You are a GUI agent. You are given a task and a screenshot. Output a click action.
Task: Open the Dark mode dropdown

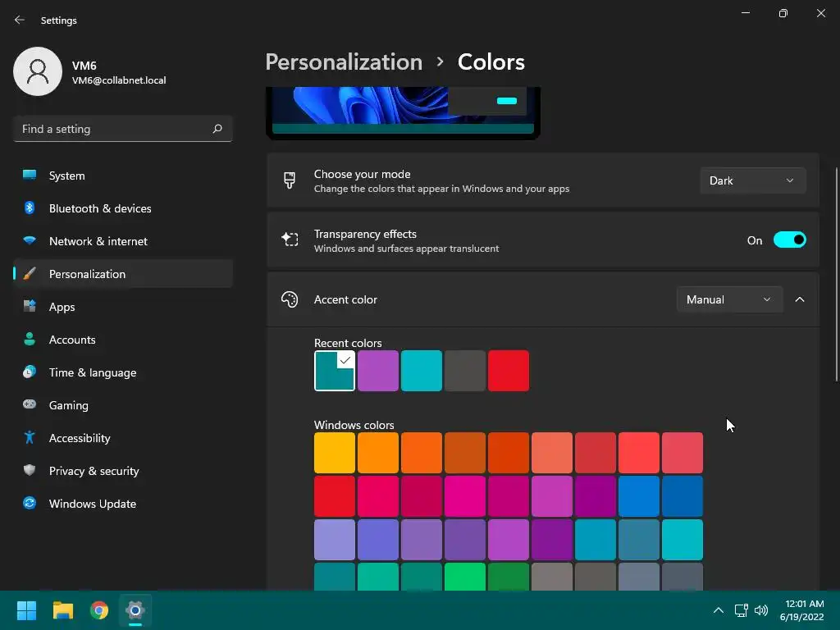(x=753, y=180)
